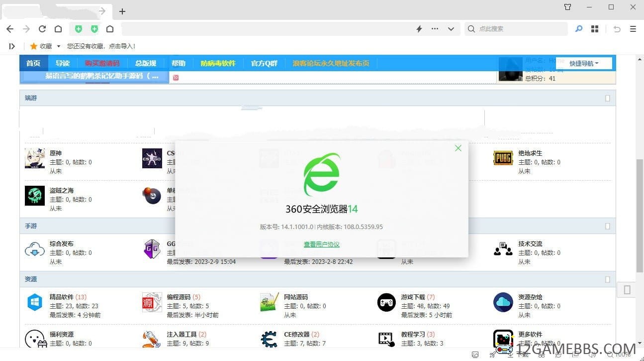Open the 综合发布 cloud download icon
644x361 pixels.
coord(35,249)
